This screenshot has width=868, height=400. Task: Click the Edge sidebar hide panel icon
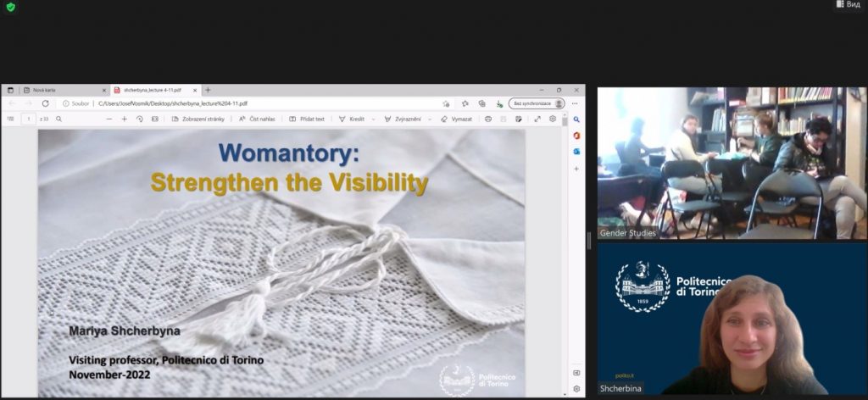[576, 373]
